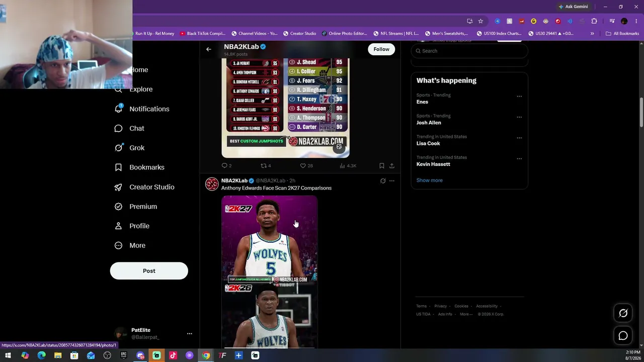Open File Explorer from taskbar
Viewport: 644px width, 362px height.
[58, 355]
